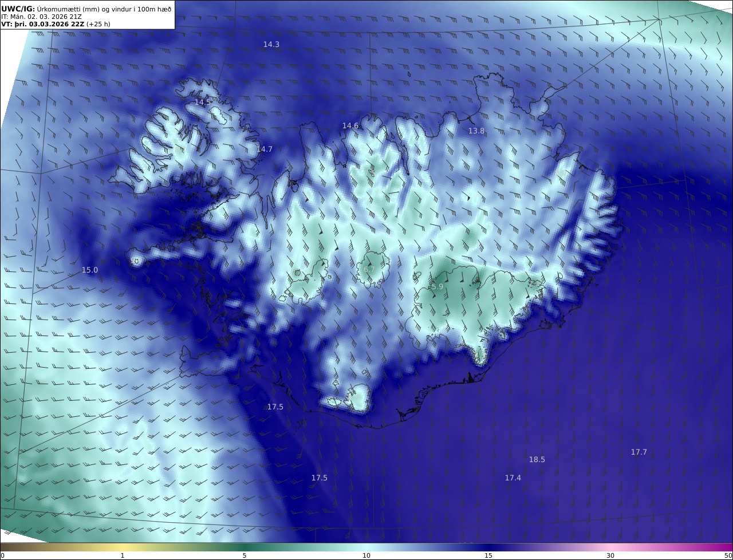Click the colorbar tick label 50
This screenshot has width=733, height=560.
coord(728,555)
